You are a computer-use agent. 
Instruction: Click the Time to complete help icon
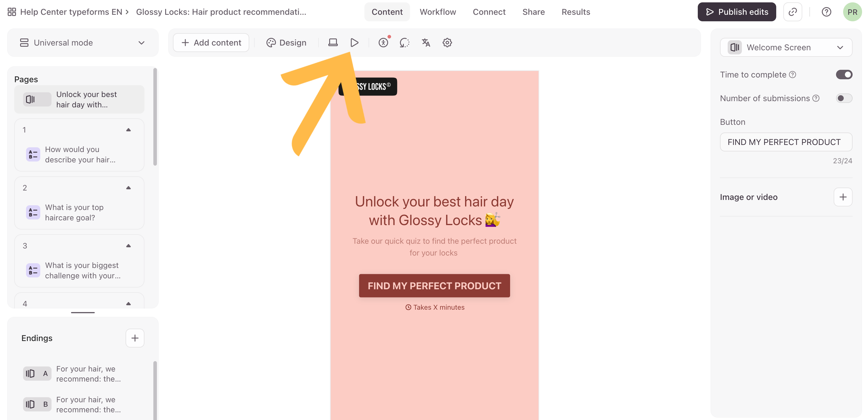coord(793,75)
